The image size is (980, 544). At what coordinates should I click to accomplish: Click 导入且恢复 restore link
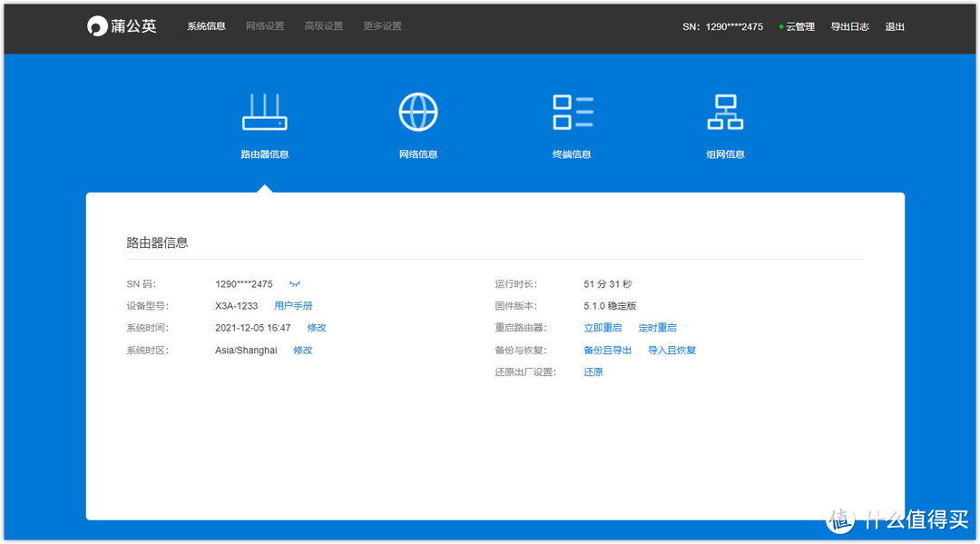[671, 350]
